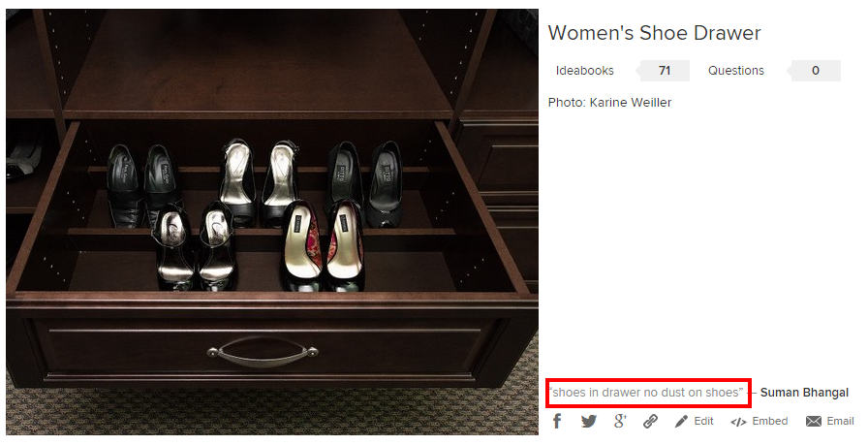Open Suman Bhangal's profile name
Screen dimensions: 868x445
pos(804,393)
